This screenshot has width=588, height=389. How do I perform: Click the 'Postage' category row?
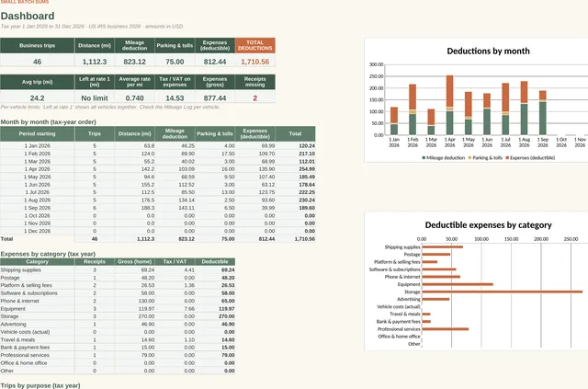118,278
